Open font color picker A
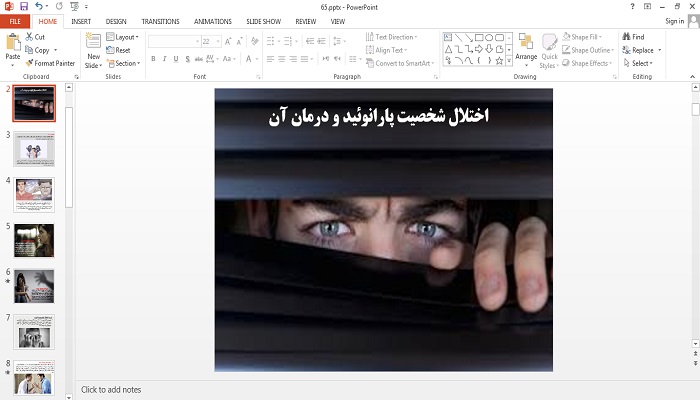Screen dimensions: 700x400 coord(249,59)
